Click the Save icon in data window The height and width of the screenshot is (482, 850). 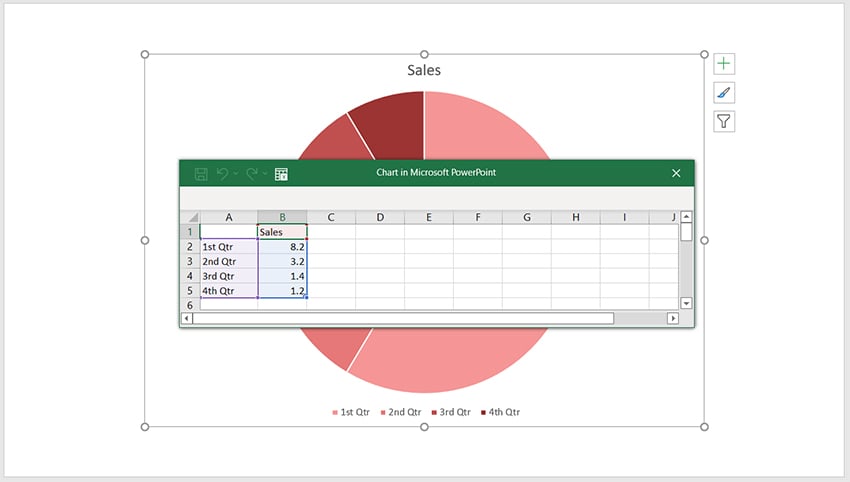(201, 173)
